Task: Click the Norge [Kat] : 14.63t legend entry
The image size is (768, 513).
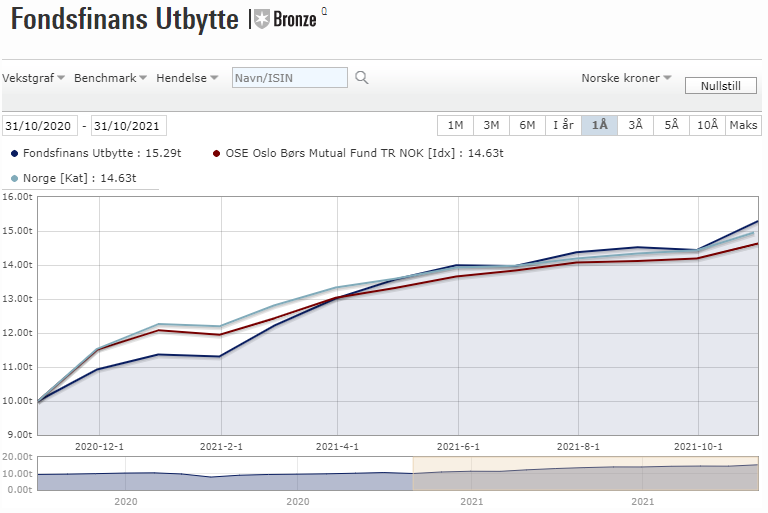Action: click(79, 178)
